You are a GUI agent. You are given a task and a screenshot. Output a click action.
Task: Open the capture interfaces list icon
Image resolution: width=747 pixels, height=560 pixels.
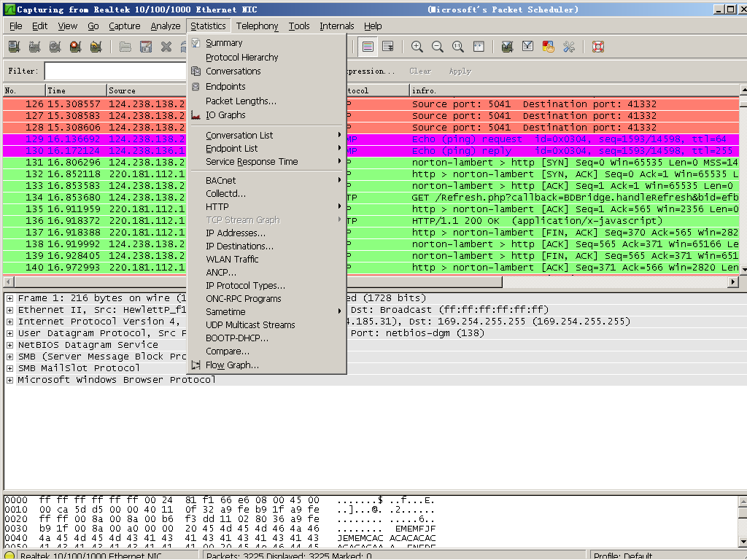coord(15,47)
